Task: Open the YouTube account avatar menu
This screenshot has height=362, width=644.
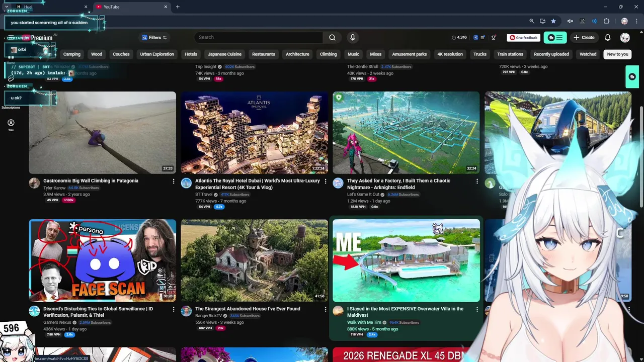Action: click(625, 38)
